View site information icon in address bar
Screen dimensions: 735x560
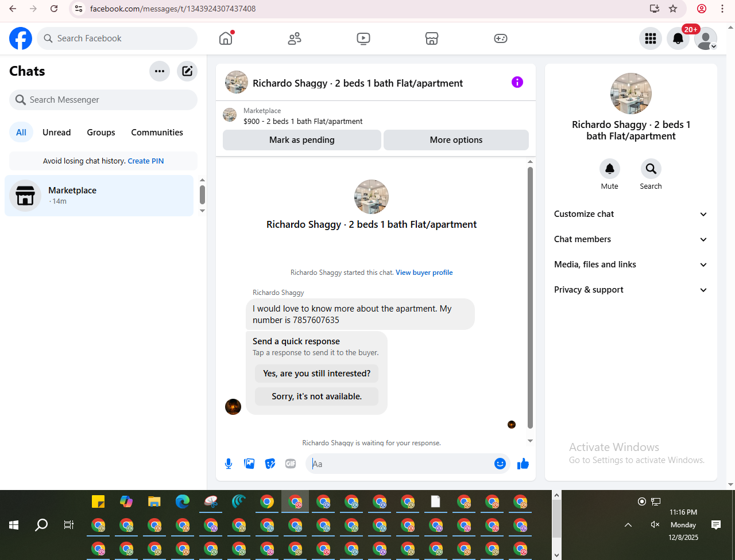point(79,9)
